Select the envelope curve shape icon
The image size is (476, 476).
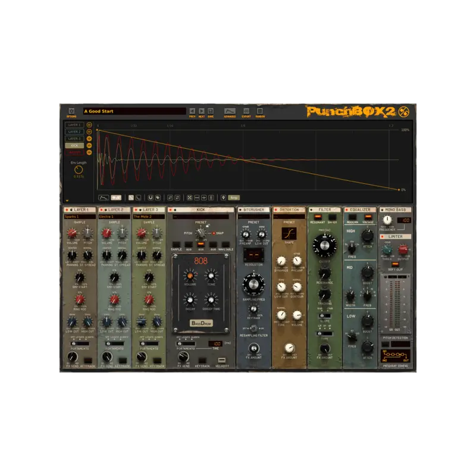(104, 198)
